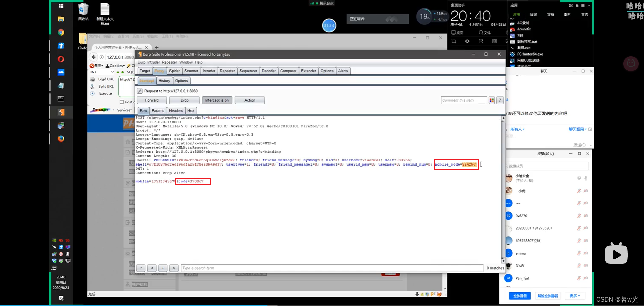
Task: Open the Repeater tool tab
Action: click(x=227, y=71)
